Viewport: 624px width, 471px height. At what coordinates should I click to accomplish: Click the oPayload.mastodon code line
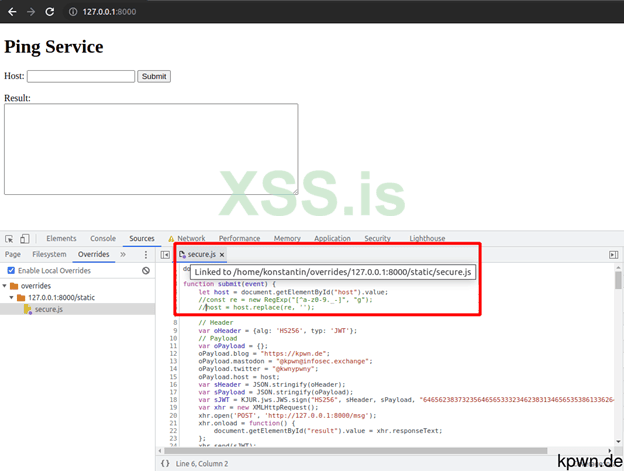click(285, 361)
